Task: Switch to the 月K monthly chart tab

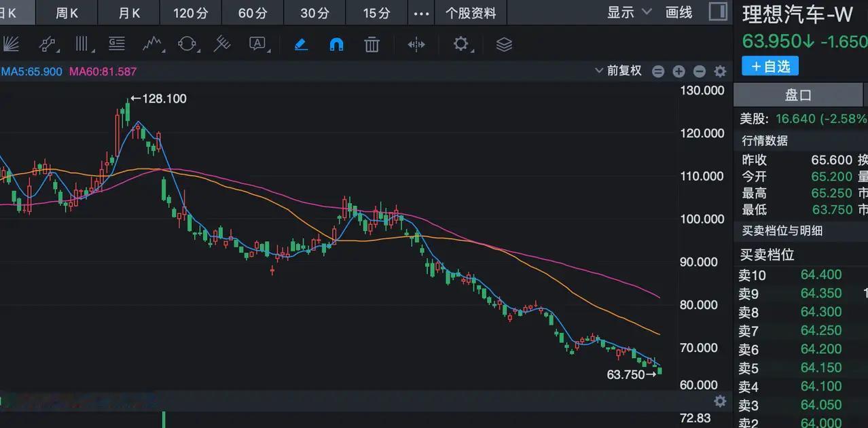Action: tap(128, 12)
